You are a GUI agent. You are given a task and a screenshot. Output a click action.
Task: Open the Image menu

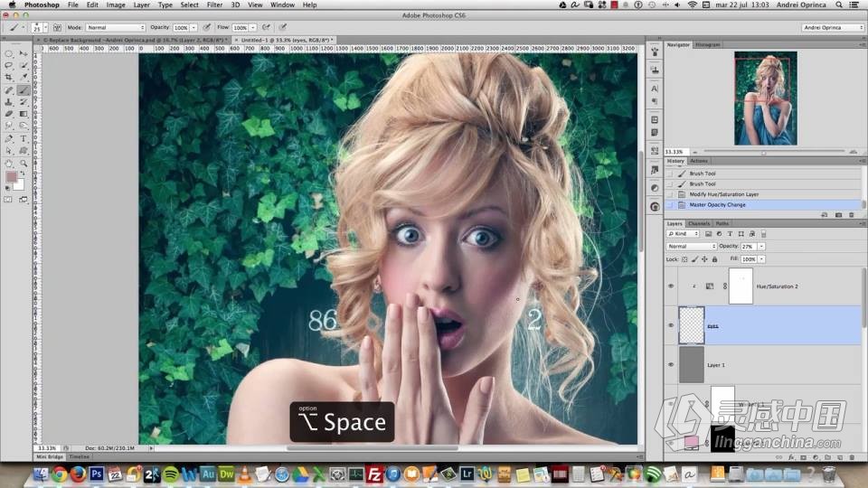click(x=116, y=5)
